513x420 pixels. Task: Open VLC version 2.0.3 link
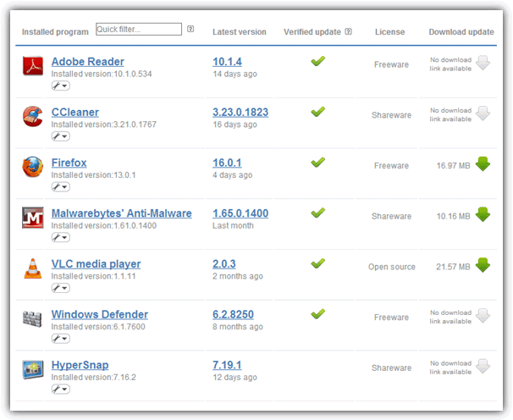click(223, 264)
